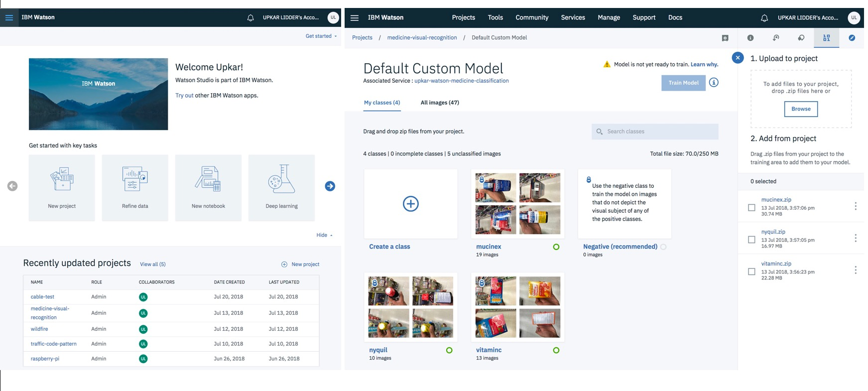Click the Try out link

click(x=184, y=96)
